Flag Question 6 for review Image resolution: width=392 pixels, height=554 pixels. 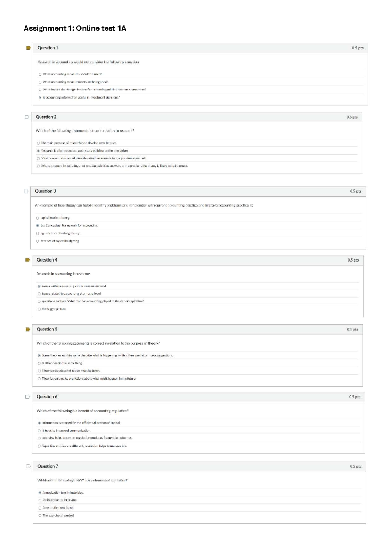[27, 397]
